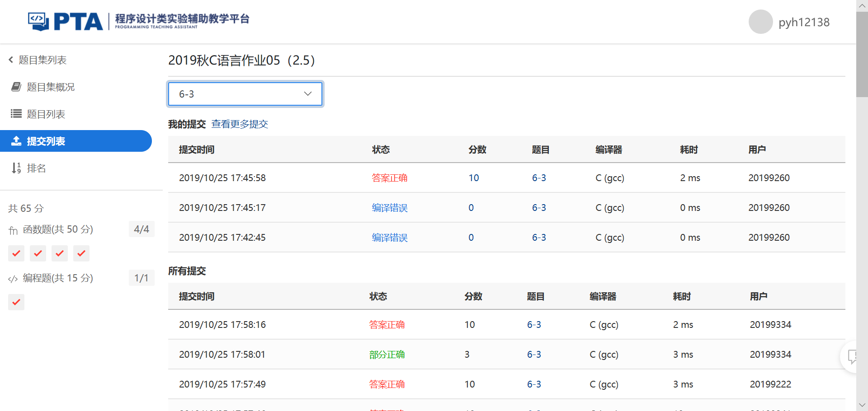Click the user avatar circle
This screenshot has width=868, height=411.
click(760, 22)
